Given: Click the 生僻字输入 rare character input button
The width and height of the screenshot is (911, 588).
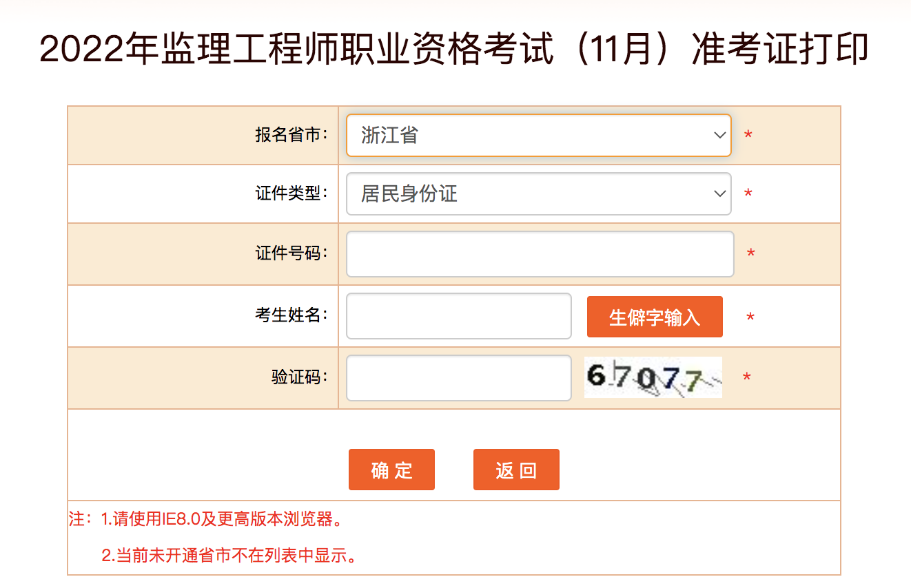Looking at the screenshot, I should pyautogui.click(x=654, y=316).
